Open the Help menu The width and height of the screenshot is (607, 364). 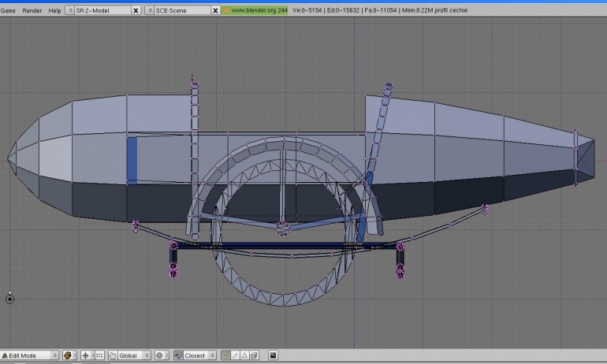click(x=54, y=10)
